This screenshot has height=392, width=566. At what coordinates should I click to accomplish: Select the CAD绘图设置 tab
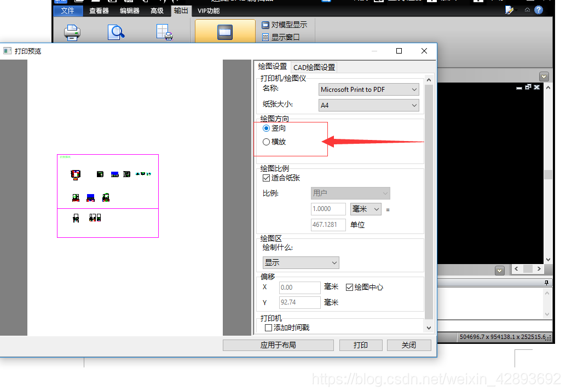tap(314, 67)
